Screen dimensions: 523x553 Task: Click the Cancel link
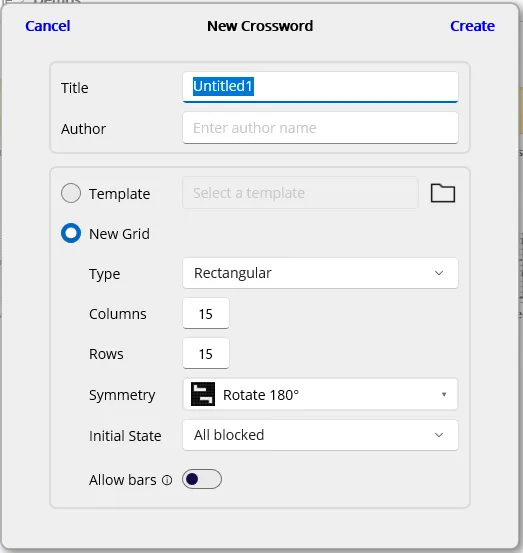(x=48, y=26)
